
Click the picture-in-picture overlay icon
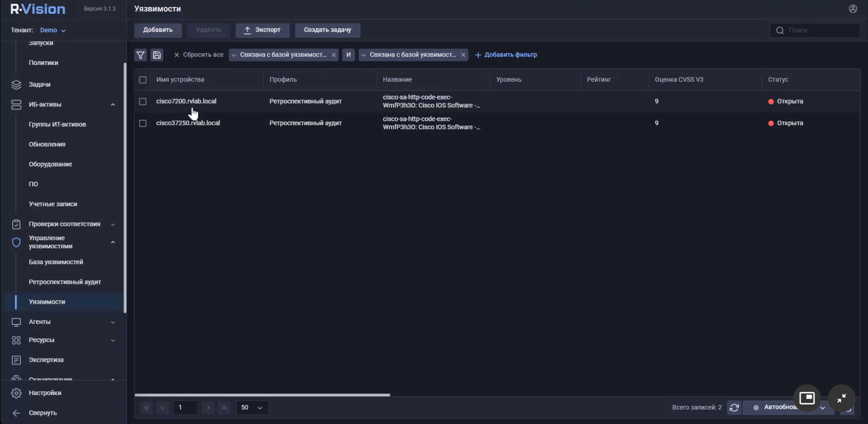click(x=807, y=398)
